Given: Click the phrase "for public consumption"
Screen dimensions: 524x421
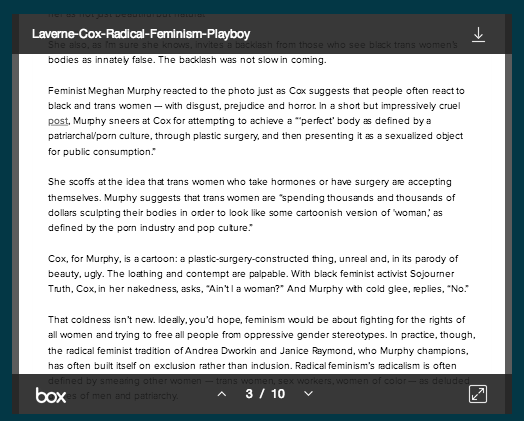Looking at the screenshot, I should click(x=100, y=152).
